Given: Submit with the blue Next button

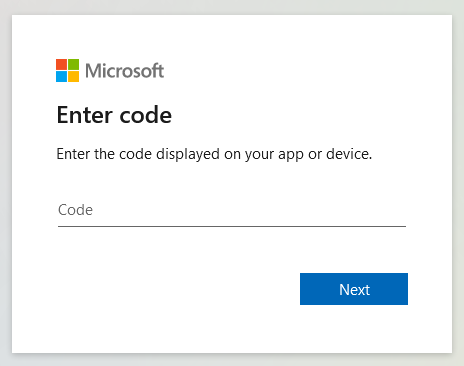Looking at the screenshot, I should tap(354, 289).
